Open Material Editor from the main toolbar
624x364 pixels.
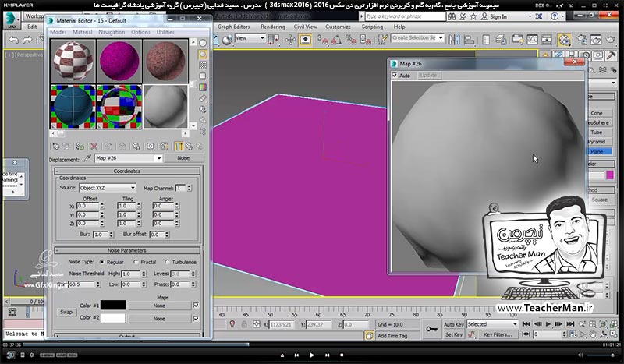pos(564,40)
